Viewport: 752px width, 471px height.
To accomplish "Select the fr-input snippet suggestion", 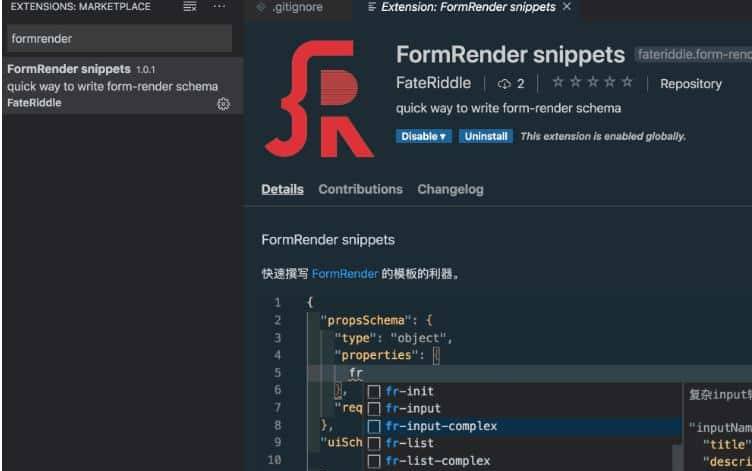I will click(x=412, y=408).
